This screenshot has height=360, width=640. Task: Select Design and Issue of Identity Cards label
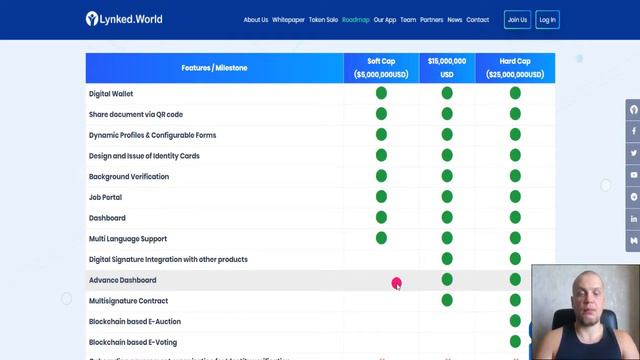144,156
